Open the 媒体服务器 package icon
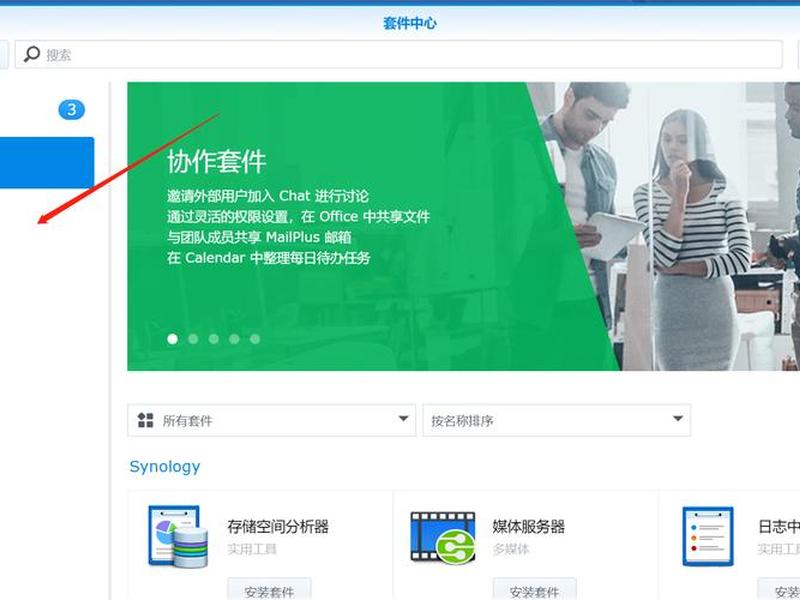Screen dimensions: 800x600 tap(443, 538)
